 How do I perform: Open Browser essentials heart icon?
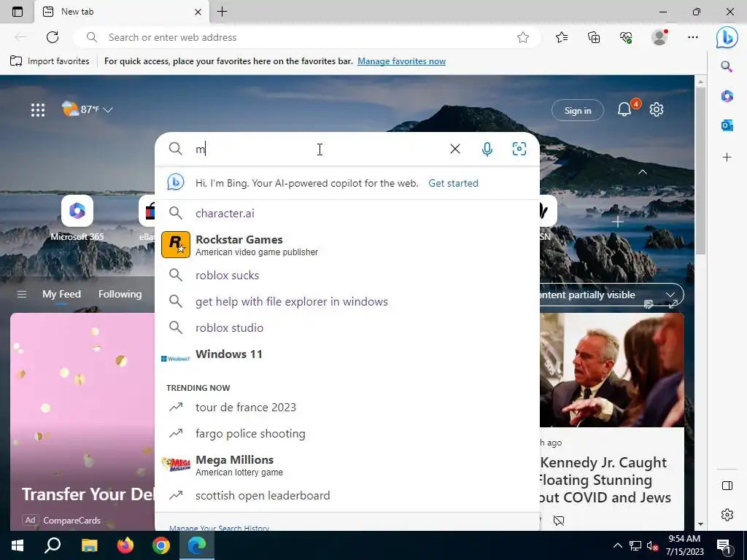(626, 37)
